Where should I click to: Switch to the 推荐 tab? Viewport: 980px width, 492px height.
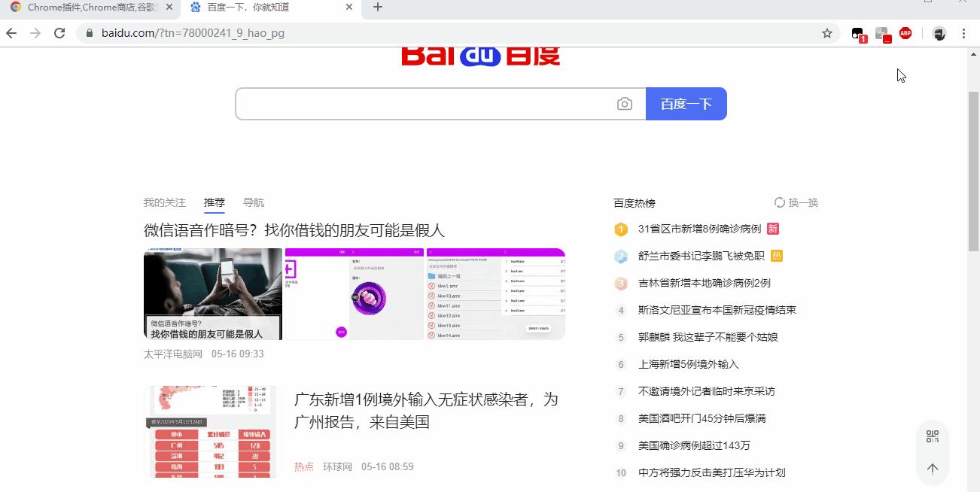(214, 202)
